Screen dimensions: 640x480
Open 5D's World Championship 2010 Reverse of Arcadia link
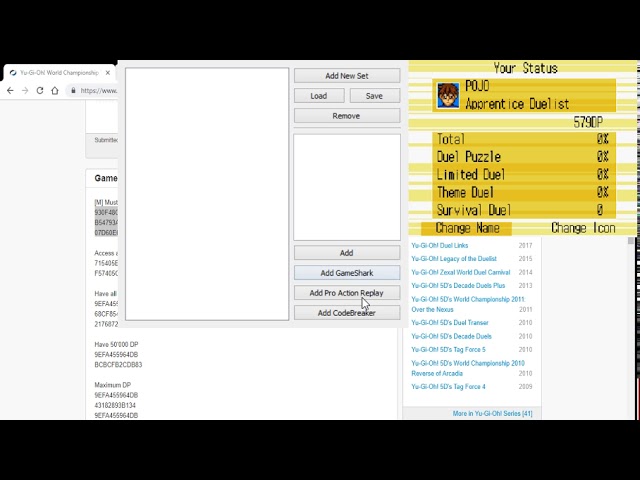(x=468, y=368)
